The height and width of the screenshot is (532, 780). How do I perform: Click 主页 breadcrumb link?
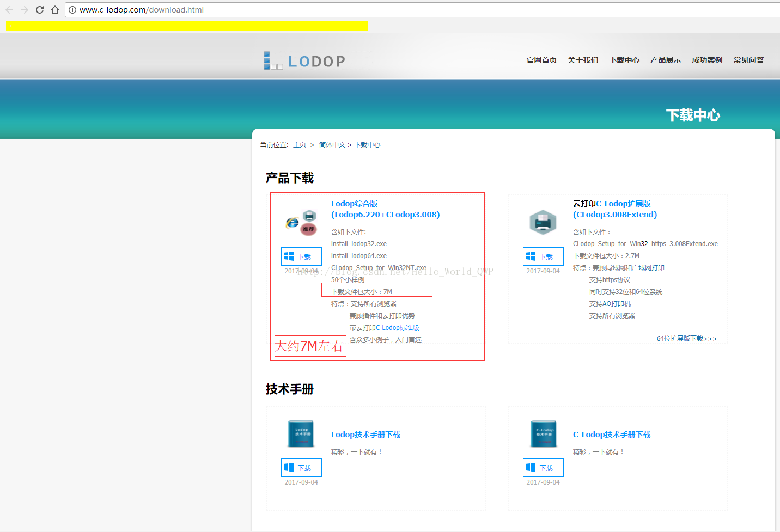pos(300,145)
